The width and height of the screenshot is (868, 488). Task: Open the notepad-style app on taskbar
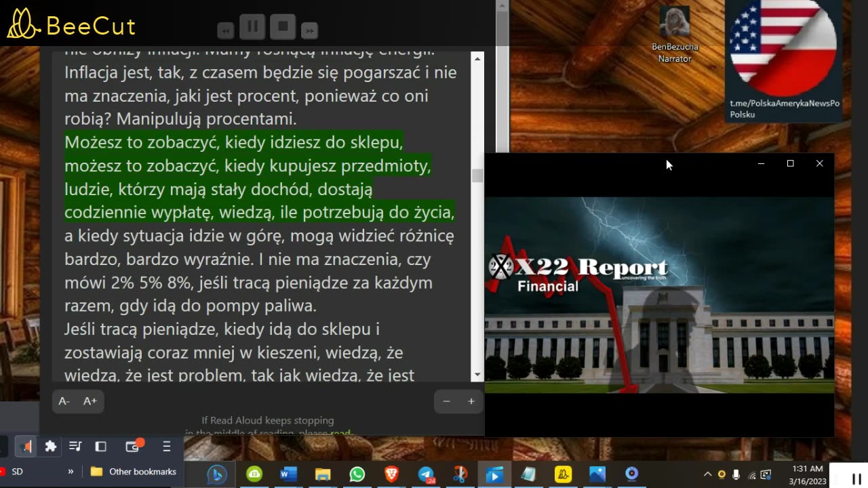click(529, 474)
